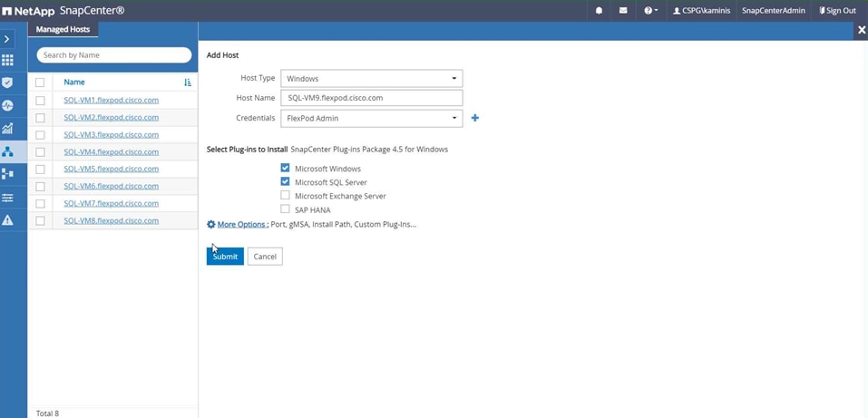Check the SQL-VM6.flexpod.cisco.com checkbox
This screenshot has width=868, height=418.
click(40, 186)
